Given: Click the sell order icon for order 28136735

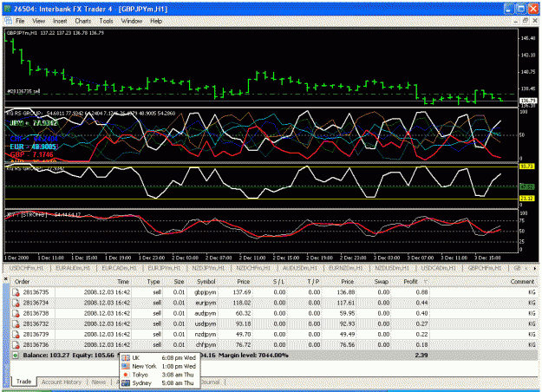Looking at the screenshot, I should coord(16,292).
